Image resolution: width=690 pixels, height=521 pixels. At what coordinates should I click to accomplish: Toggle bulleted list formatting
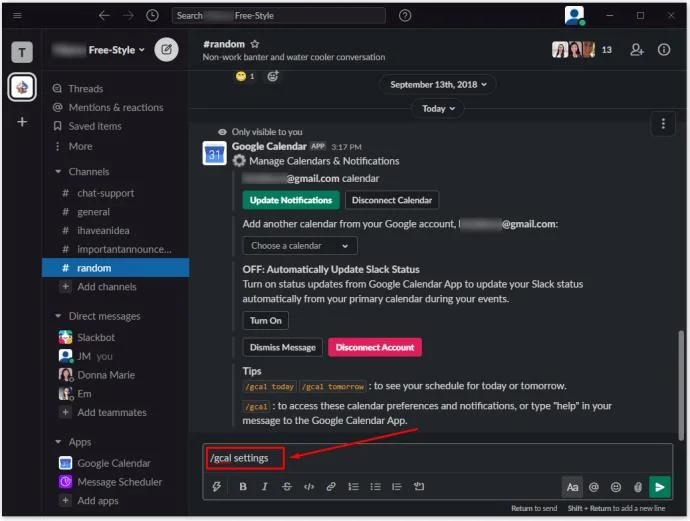[x=375, y=487]
